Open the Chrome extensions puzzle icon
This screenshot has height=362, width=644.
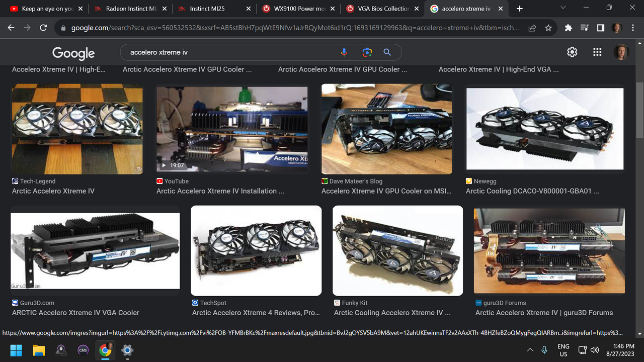[569, 28]
